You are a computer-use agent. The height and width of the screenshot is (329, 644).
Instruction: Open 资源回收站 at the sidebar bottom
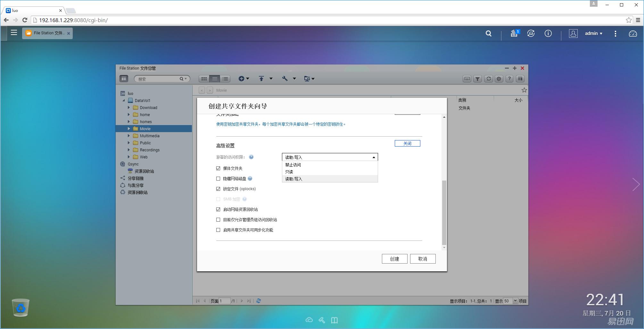click(x=137, y=192)
